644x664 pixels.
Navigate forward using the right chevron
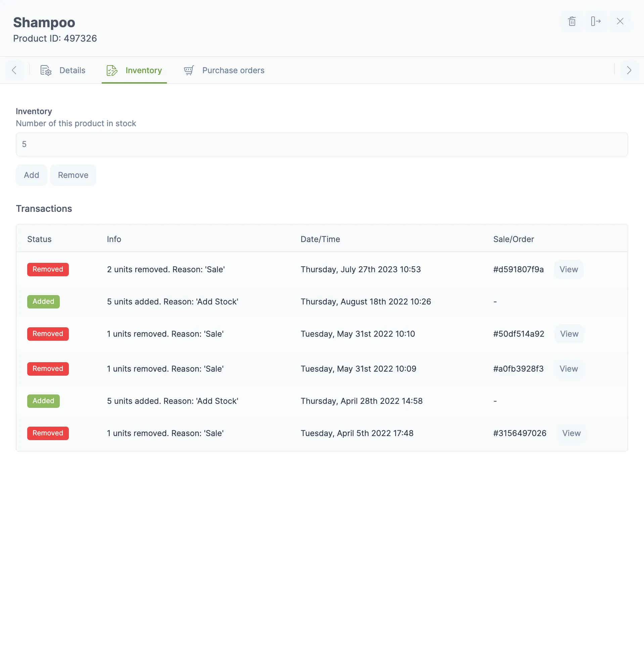(x=629, y=70)
